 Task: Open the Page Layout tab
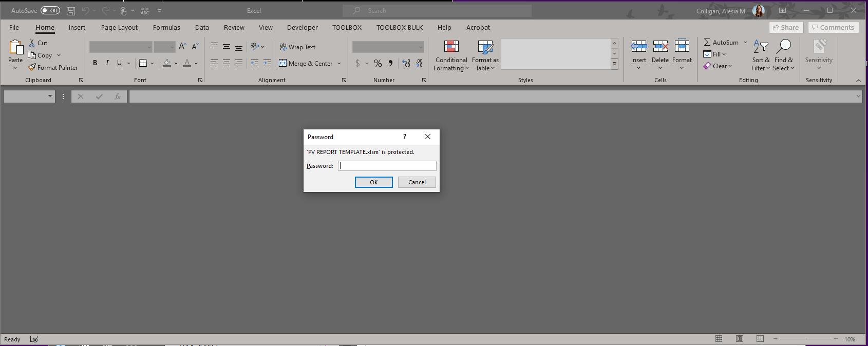point(119,28)
